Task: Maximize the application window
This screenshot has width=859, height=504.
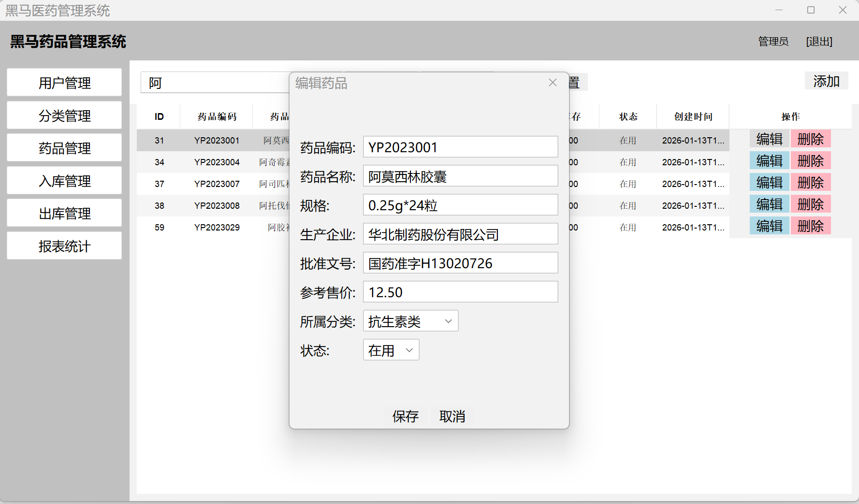Action: pos(811,10)
